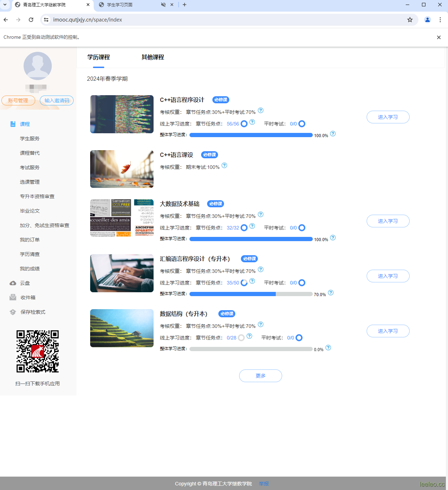Screen dimensions: 448x490
Task: Open the Chrome three-dot menu
Action: click(x=440, y=20)
